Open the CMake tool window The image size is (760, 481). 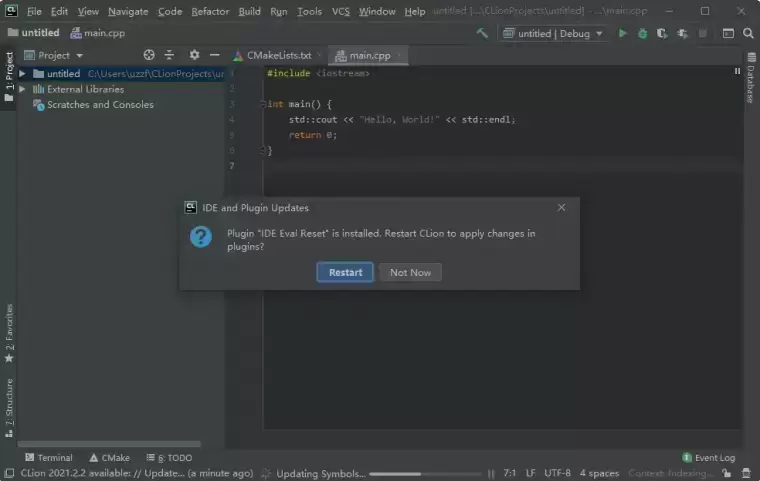tap(110, 458)
